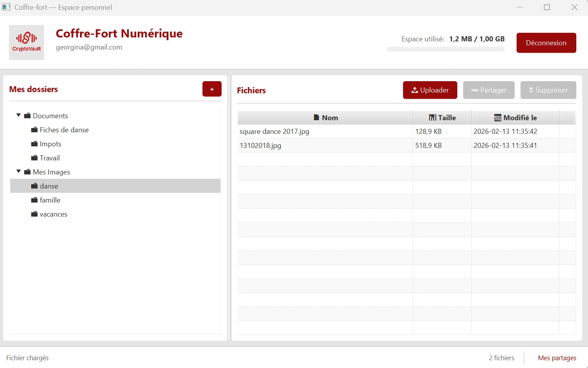The width and height of the screenshot is (588, 368).
Task: Collapse the Documents folder tree
Action: (x=18, y=115)
